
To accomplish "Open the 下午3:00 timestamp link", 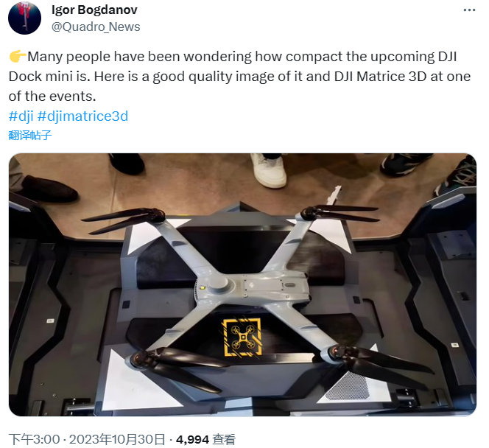I will [x=34, y=440].
